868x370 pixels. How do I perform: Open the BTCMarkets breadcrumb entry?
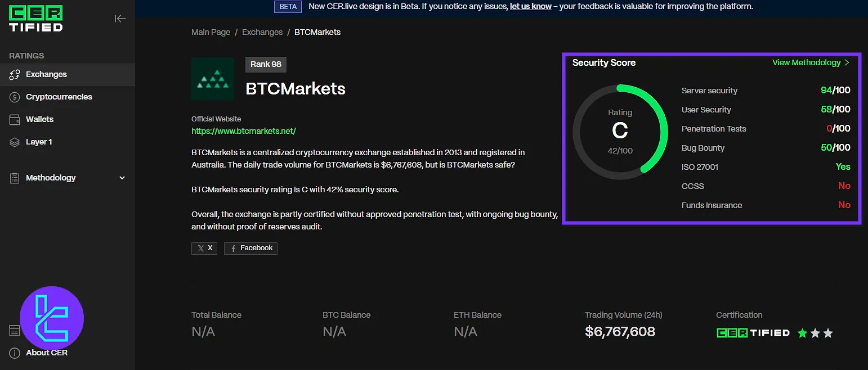click(317, 32)
